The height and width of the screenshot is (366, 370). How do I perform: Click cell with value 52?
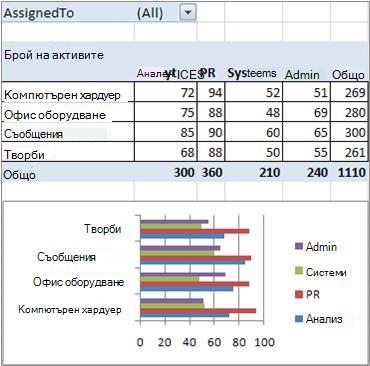[254, 92]
